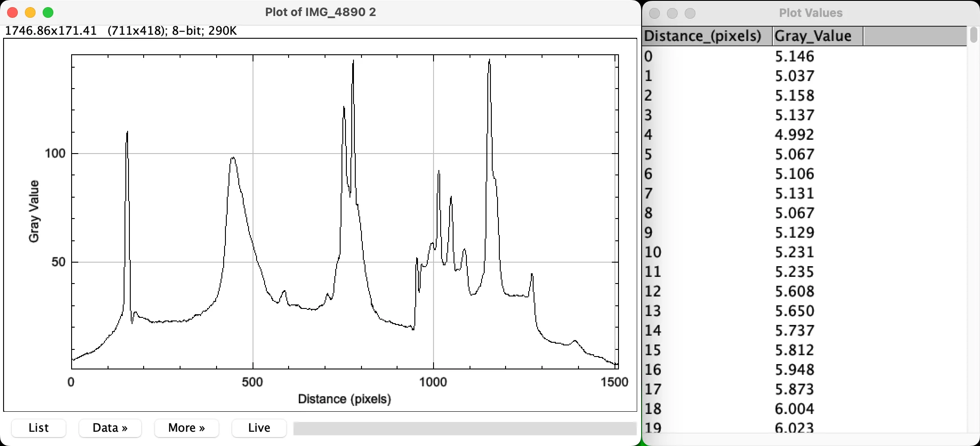Open the Data » dropdown menu
This screenshot has width=980, height=446.
click(x=110, y=428)
